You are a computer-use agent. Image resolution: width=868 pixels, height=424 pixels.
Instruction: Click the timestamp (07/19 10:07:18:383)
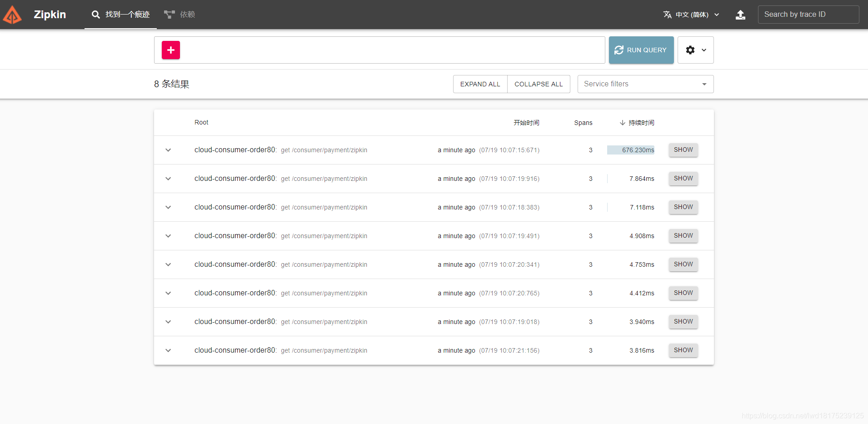tap(509, 207)
